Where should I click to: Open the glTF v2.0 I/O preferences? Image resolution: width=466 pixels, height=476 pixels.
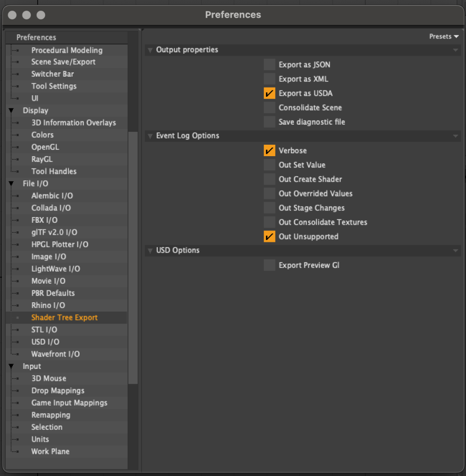(54, 232)
